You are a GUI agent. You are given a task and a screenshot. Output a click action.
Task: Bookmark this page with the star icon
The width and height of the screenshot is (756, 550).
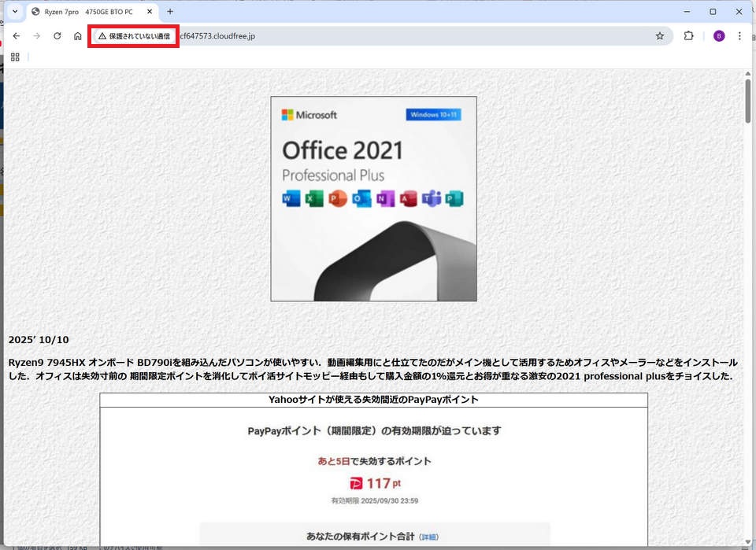click(660, 36)
